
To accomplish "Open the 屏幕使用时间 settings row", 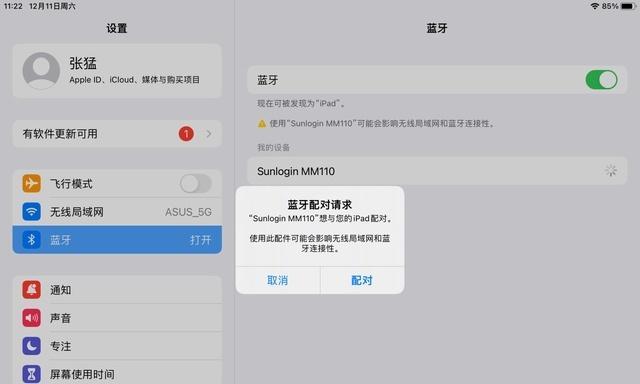I will coord(117,373).
